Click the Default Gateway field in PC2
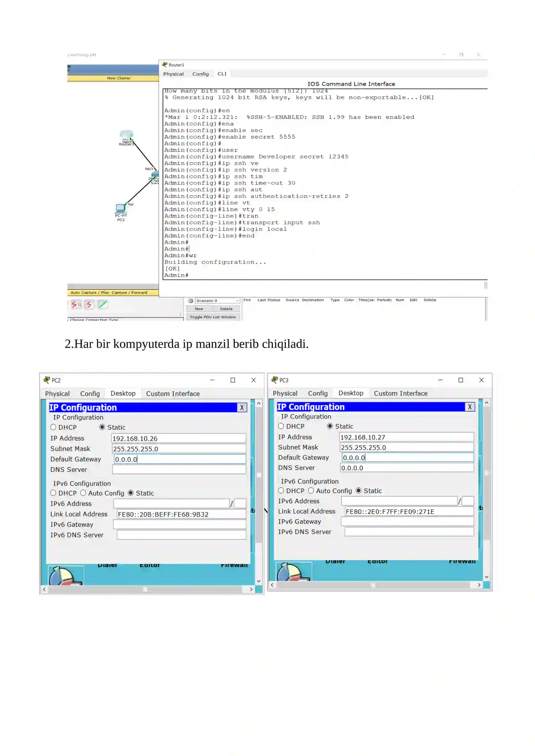This screenshot has height=756, width=535. [180, 459]
